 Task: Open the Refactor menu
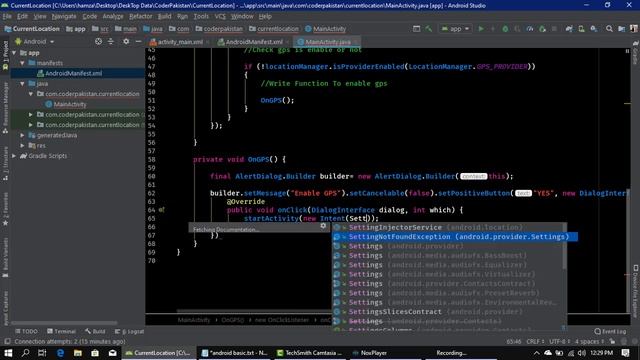point(141,16)
